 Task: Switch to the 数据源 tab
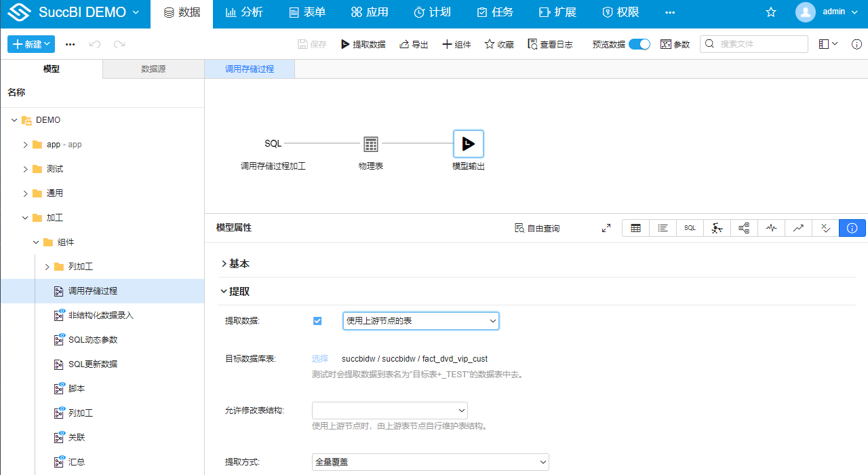coord(153,69)
